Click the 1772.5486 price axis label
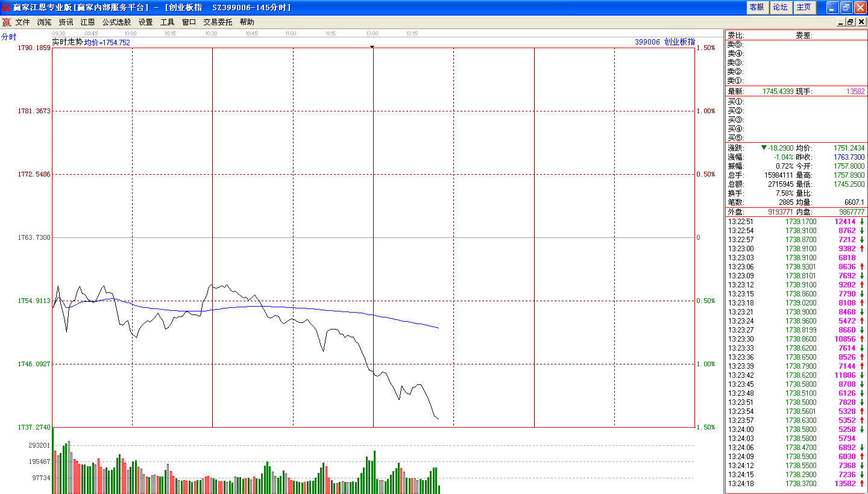This screenshot has height=494, width=868. [34, 174]
